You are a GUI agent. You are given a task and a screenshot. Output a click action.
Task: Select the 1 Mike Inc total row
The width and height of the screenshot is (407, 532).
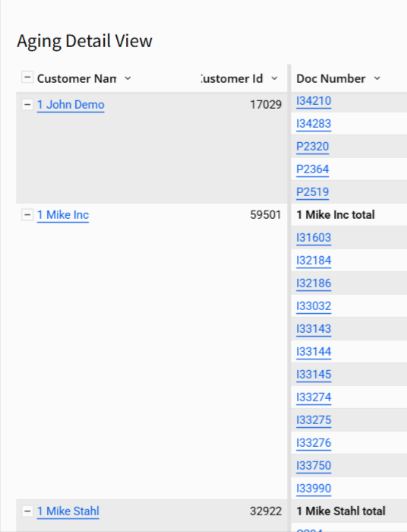coord(349,215)
